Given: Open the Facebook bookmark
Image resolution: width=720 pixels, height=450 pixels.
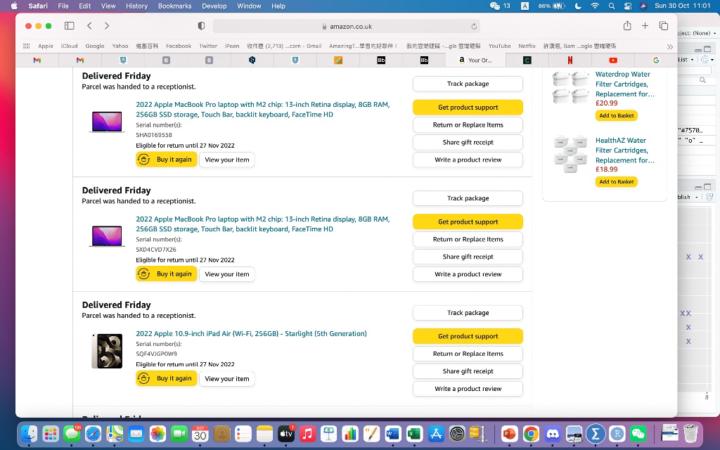Looking at the screenshot, I should click(179, 46).
